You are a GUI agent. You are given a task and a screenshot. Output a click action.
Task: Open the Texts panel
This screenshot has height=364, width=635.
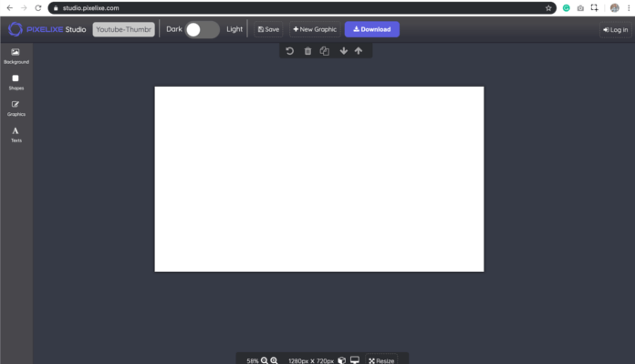click(16, 135)
